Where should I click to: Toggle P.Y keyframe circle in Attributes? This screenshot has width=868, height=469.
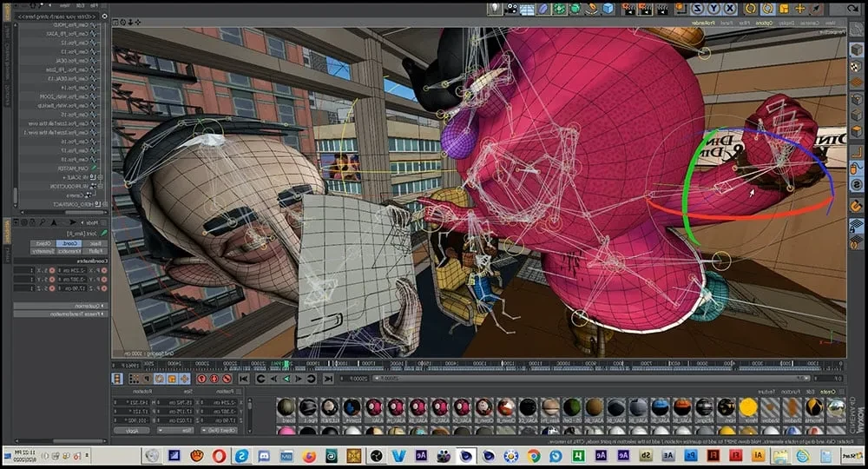(x=104, y=280)
